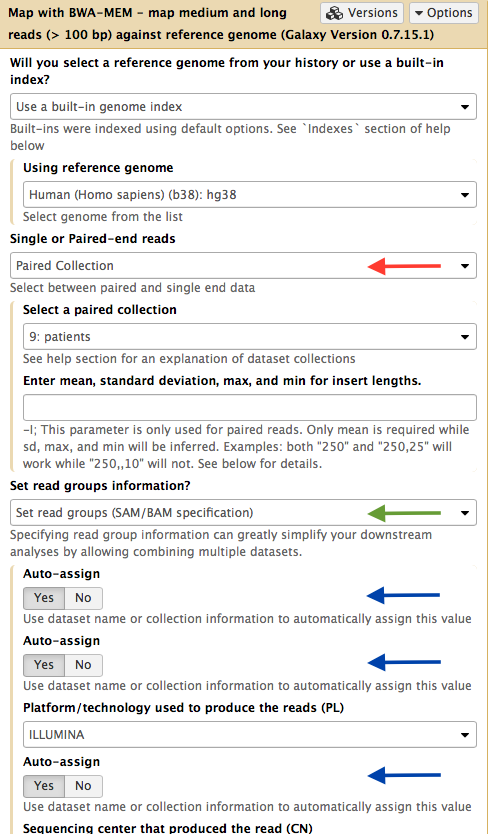
Task: Open the '9: patients' paired collection dropdown
Action: click(250, 337)
